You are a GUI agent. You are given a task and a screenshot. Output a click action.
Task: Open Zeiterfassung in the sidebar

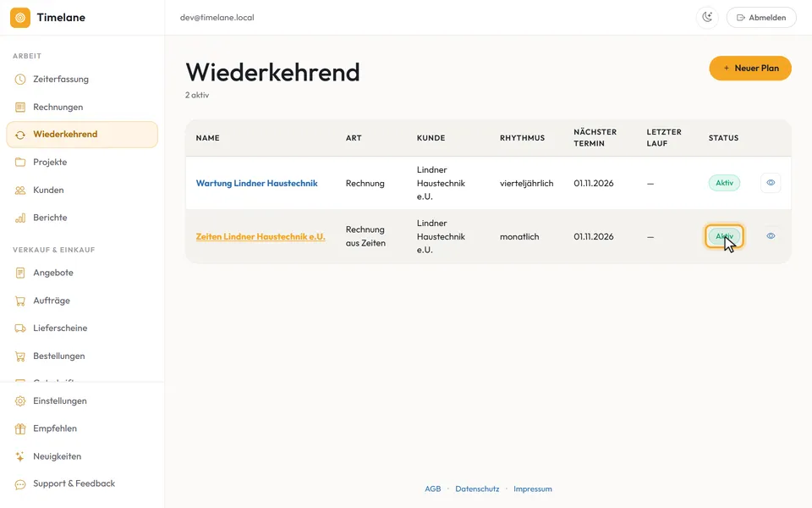(82, 80)
